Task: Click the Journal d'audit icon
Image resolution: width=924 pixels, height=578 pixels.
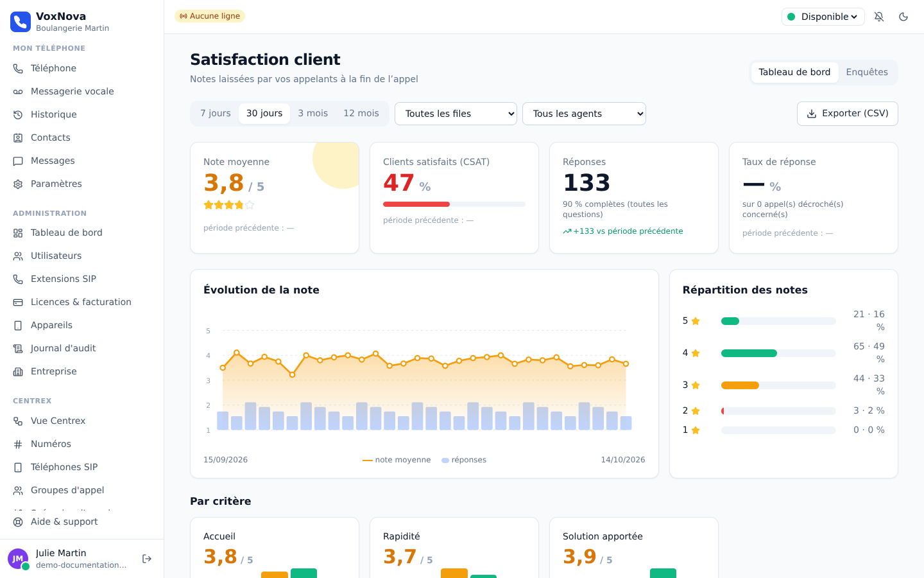Action: [18, 348]
